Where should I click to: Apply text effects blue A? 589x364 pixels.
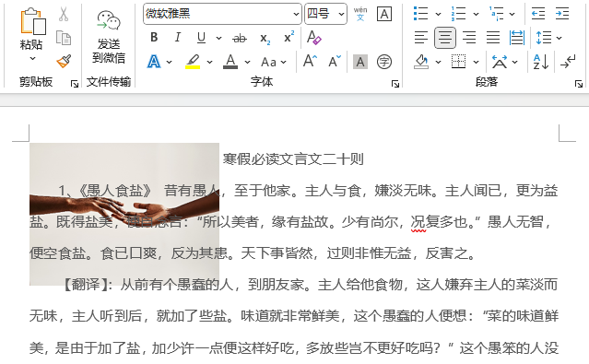pos(154,61)
